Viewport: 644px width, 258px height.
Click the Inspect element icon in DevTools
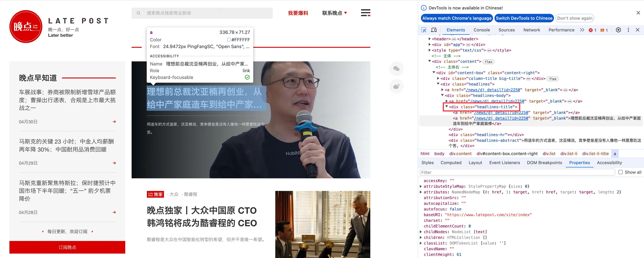click(x=424, y=30)
